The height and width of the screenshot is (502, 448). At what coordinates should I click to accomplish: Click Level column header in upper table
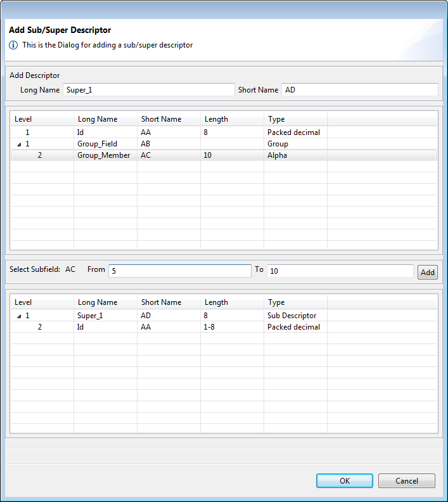[42, 119]
